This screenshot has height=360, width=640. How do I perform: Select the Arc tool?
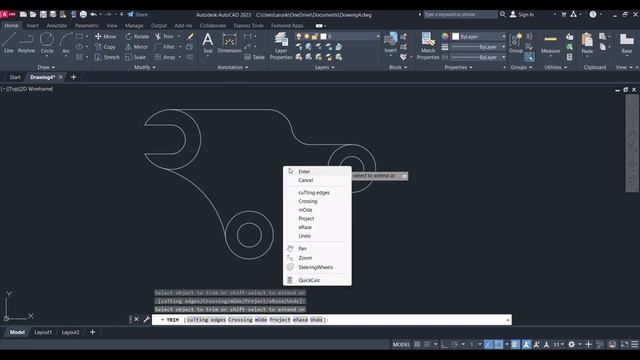pos(66,43)
